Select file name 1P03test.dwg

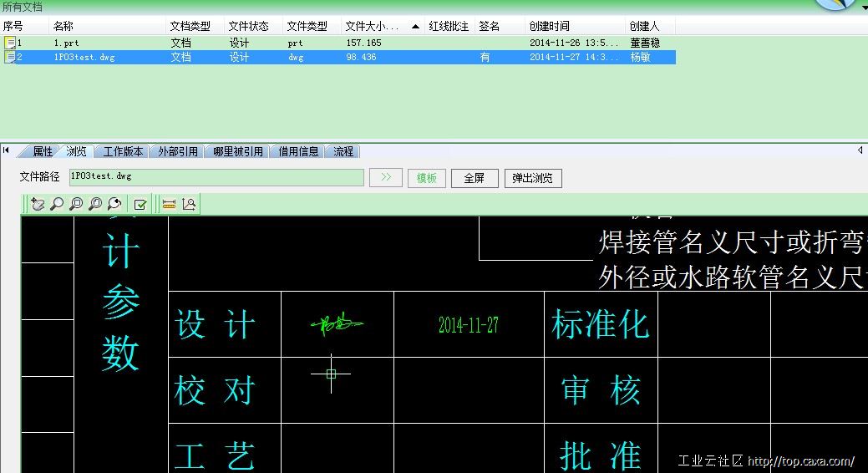pyautogui.click(x=84, y=57)
